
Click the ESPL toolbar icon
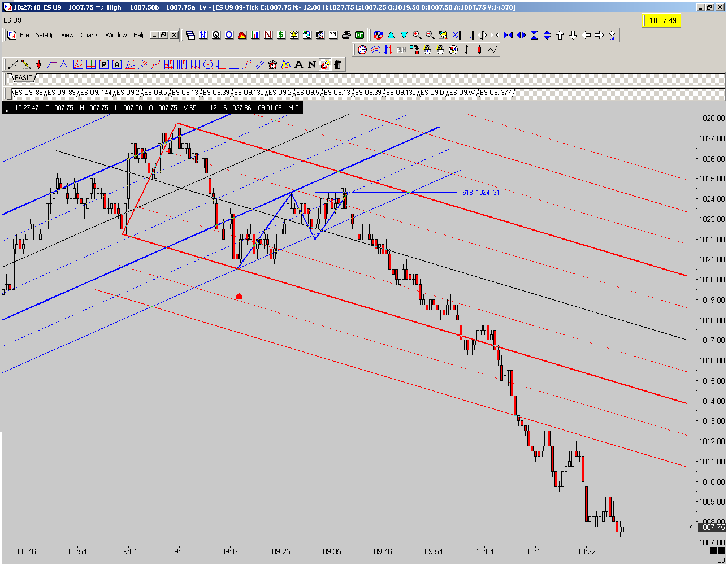click(333, 35)
